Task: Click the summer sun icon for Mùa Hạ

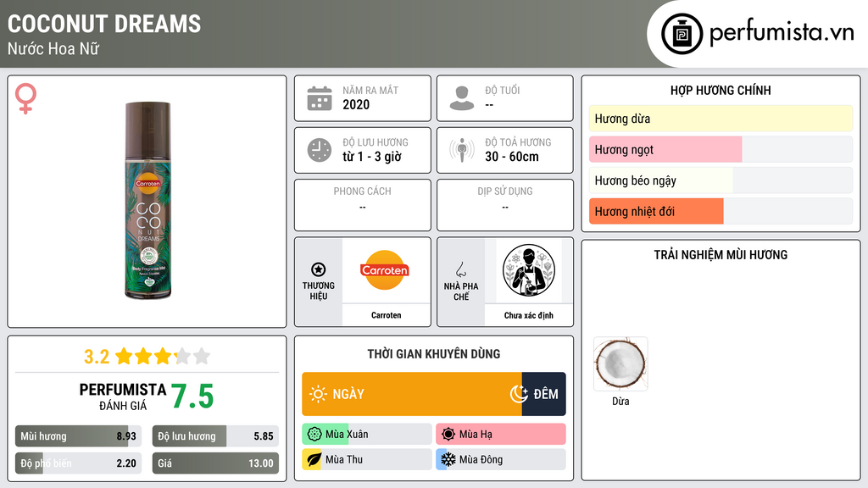Action: click(x=448, y=435)
